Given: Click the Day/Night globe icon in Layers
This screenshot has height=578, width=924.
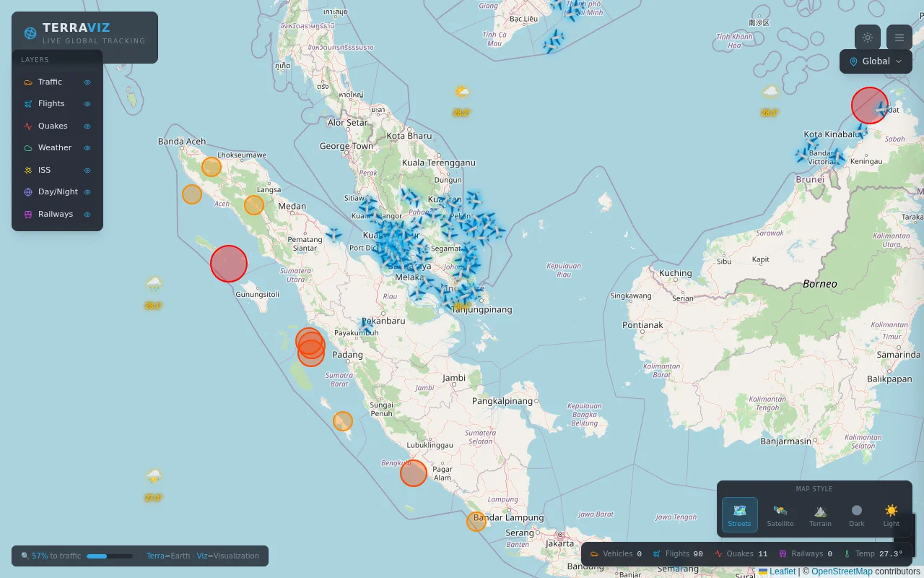Looking at the screenshot, I should (28, 192).
